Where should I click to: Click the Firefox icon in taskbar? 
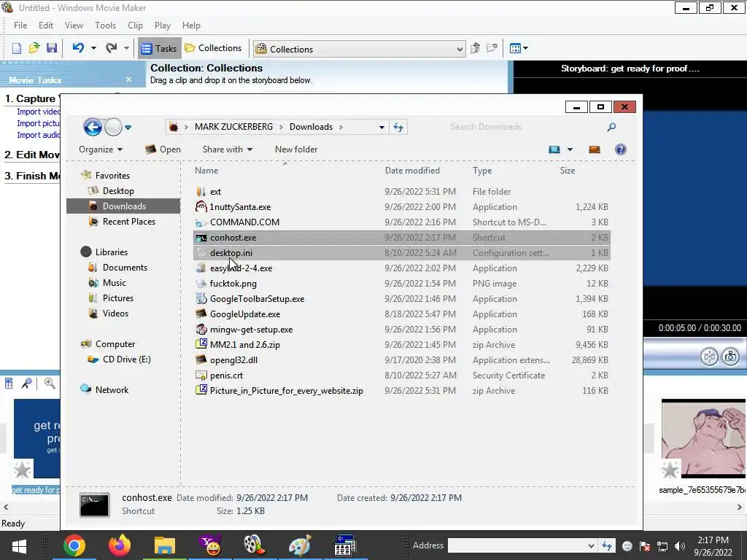pos(119,545)
